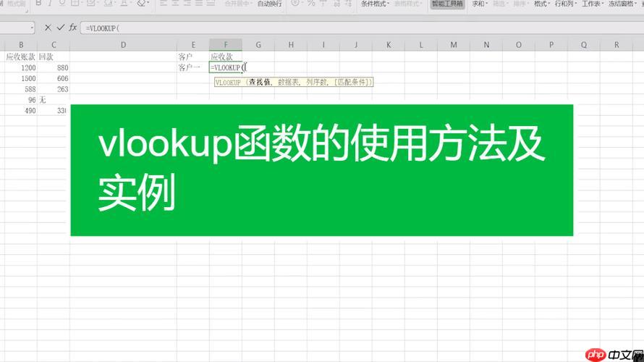Click 列序数 argument in the tooltip
This screenshot has width=644, height=362.
(317, 83)
